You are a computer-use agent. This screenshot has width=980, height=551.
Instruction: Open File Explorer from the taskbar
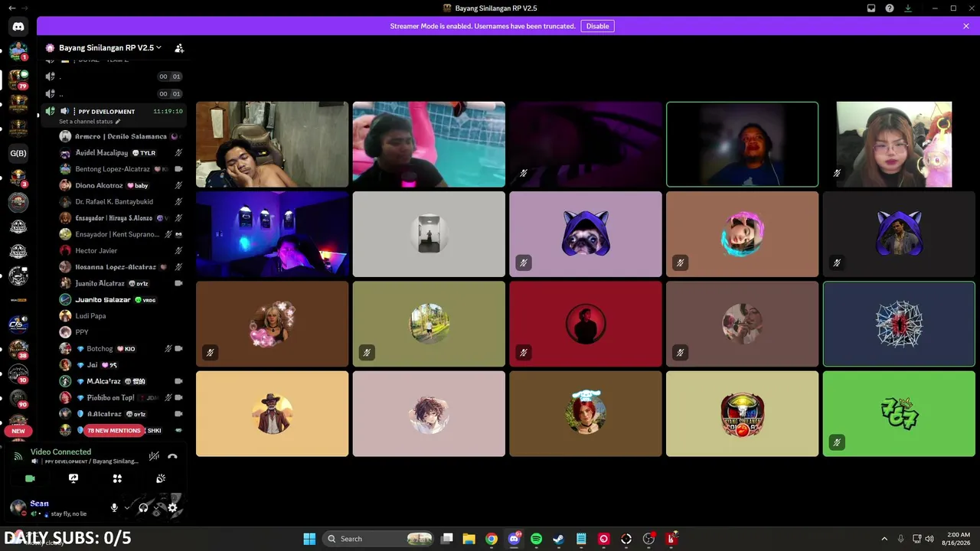(469, 539)
